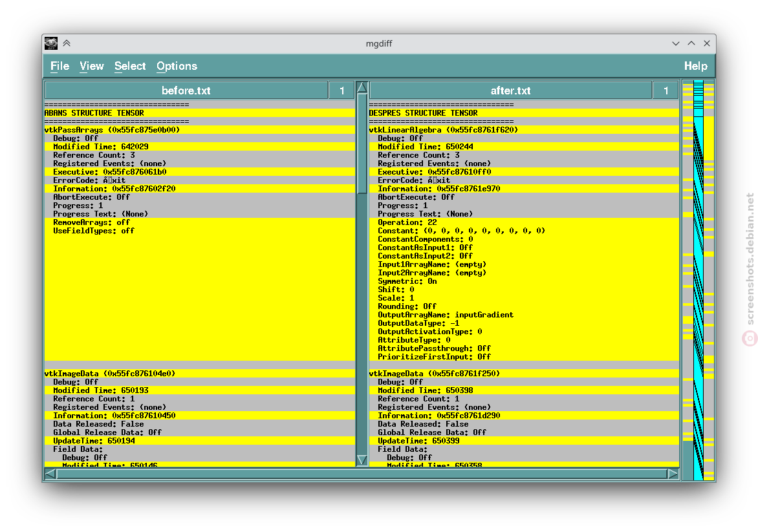Screen dimensions: 758x532
Task: Select the 'Operation: 22' line
Action: tap(524, 222)
